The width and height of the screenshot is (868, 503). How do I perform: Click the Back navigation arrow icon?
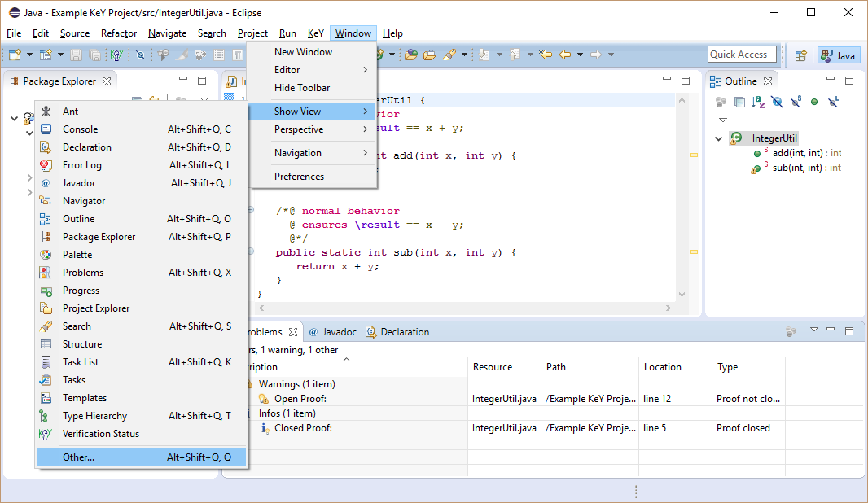564,55
